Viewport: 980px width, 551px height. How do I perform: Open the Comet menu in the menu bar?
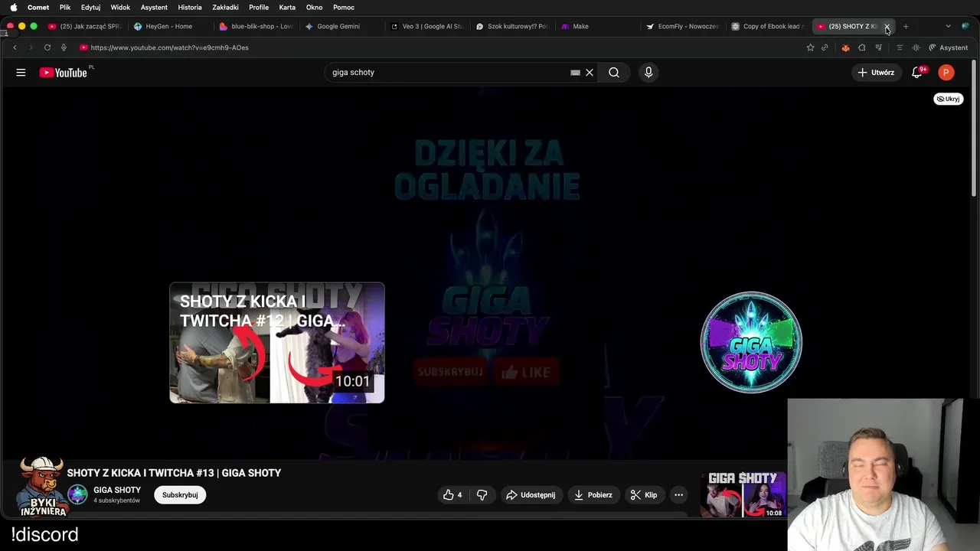coord(38,7)
